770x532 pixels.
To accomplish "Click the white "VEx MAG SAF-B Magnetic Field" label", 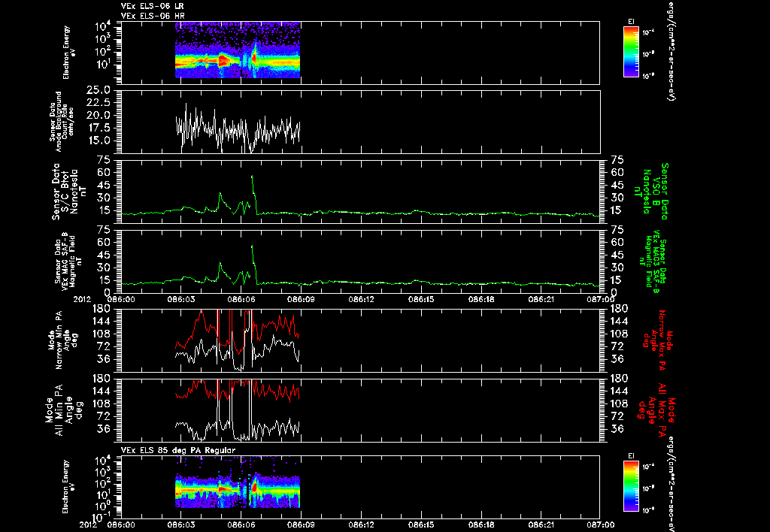I will 68,261.
